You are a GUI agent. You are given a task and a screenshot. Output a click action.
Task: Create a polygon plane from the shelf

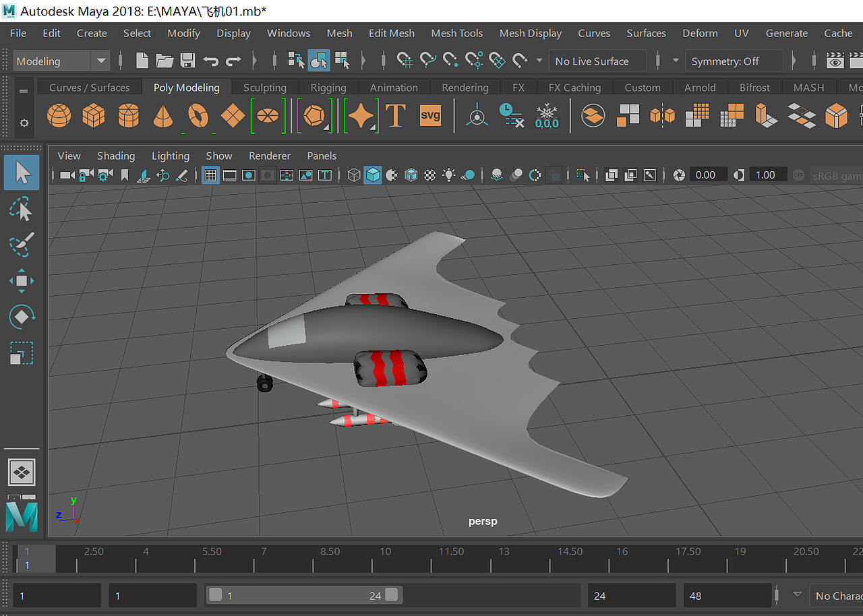pos(233,116)
